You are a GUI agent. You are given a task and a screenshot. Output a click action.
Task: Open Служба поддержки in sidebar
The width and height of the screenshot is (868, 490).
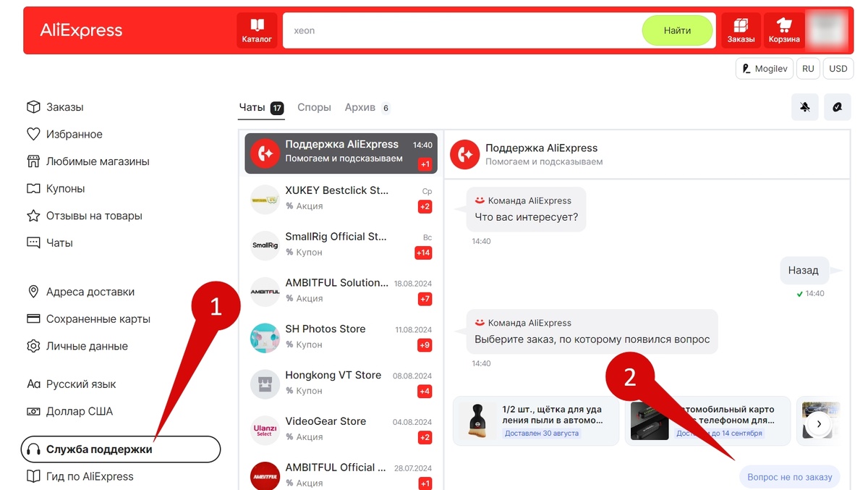coord(120,449)
